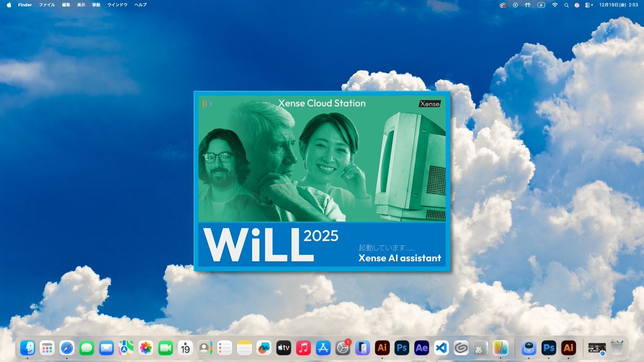Image resolution: width=644 pixels, height=362 pixels.
Task: Open Creative Cloud menu bar icon
Action: 503,5
